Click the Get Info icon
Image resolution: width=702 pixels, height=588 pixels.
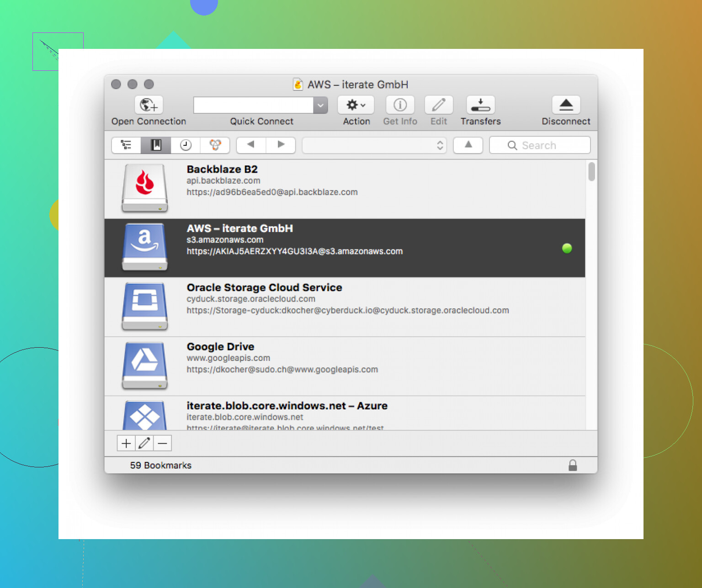400,105
